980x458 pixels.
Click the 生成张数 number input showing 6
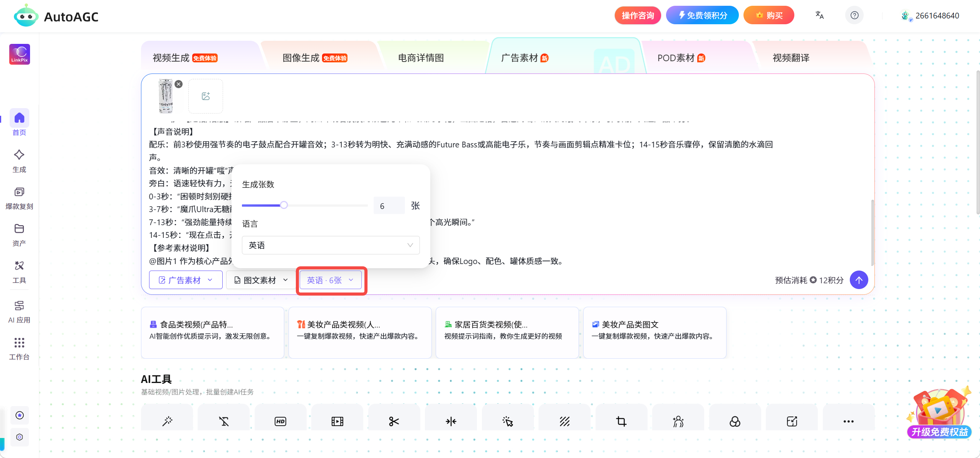click(x=389, y=206)
